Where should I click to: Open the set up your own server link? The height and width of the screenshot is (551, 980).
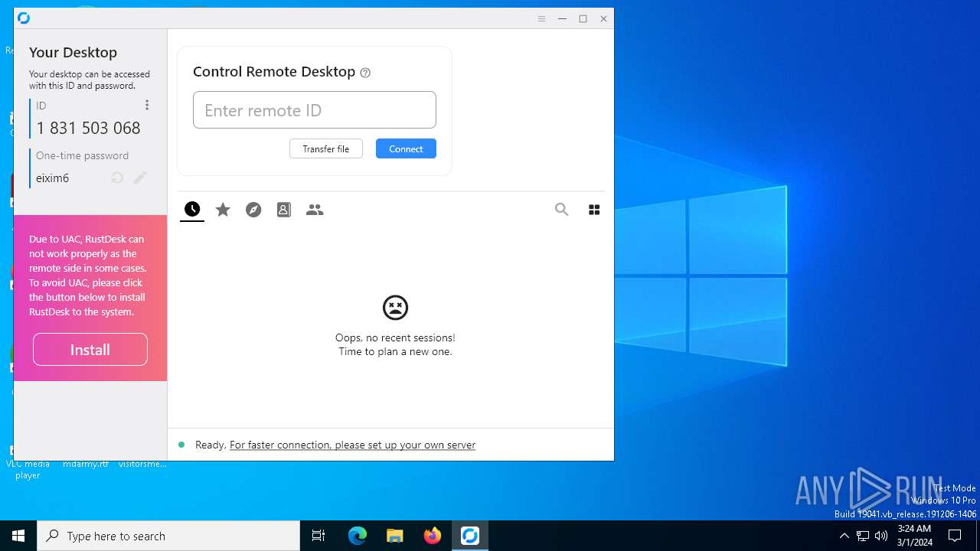(x=352, y=445)
